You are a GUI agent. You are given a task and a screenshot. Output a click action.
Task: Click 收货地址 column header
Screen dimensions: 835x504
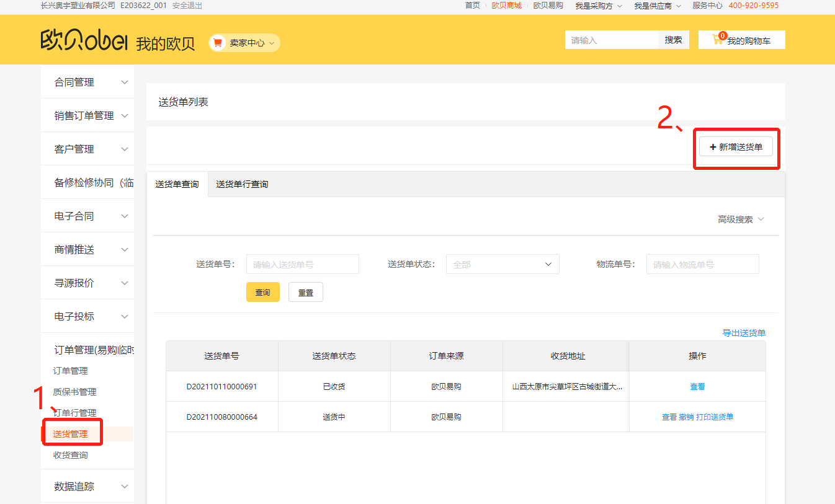568,356
